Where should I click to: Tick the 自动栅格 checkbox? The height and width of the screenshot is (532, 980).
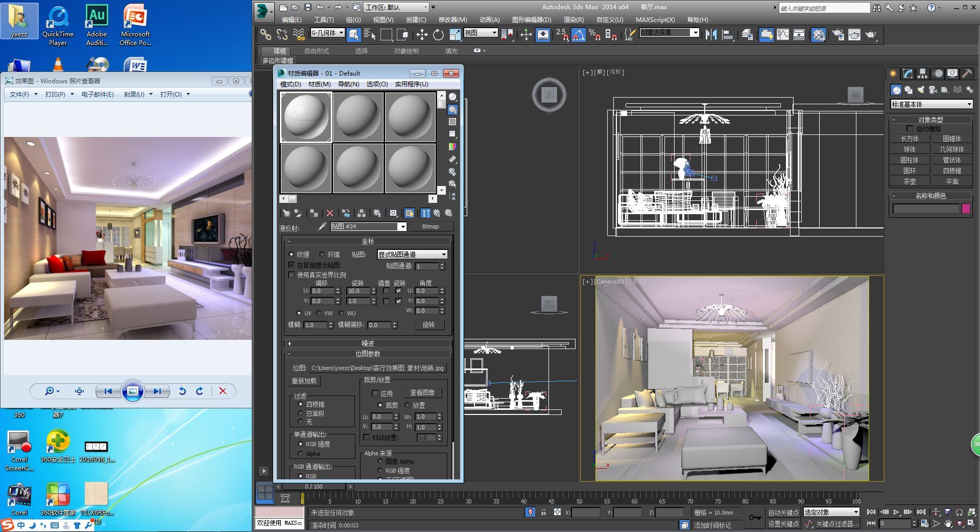pos(910,128)
